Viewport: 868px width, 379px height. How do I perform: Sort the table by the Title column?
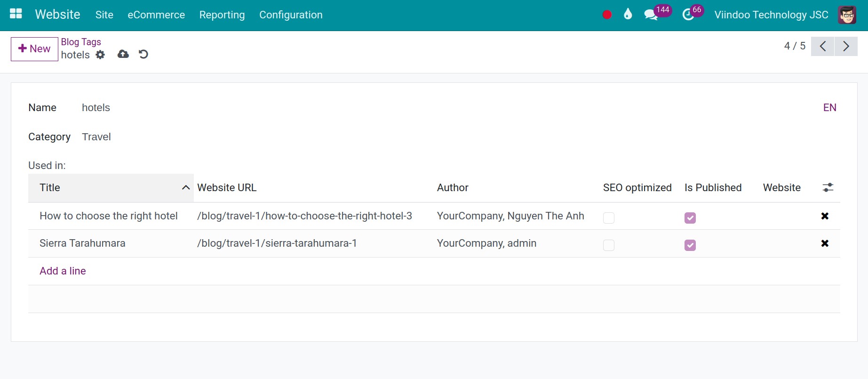(111, 188)
